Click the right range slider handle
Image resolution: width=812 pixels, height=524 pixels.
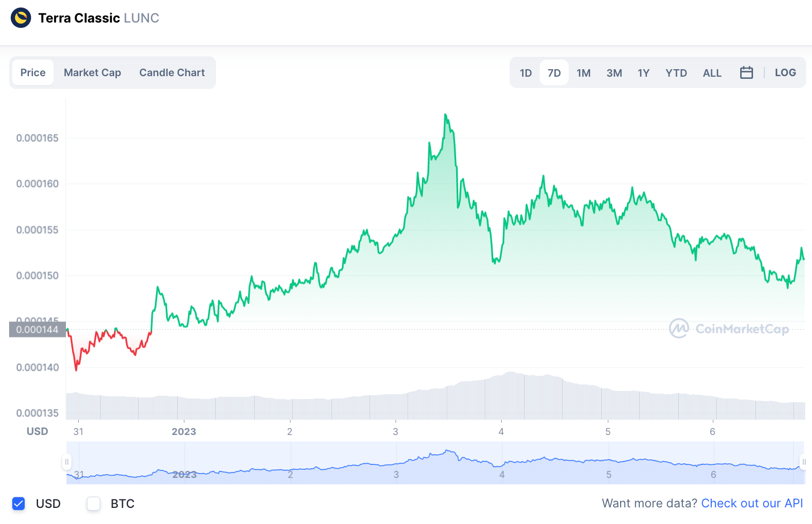pos(803,462)
